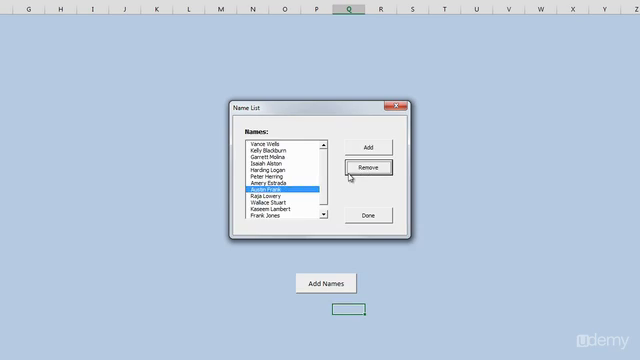Click the listbox scroll up arrow
640x360 pixels.
[323, 145]
